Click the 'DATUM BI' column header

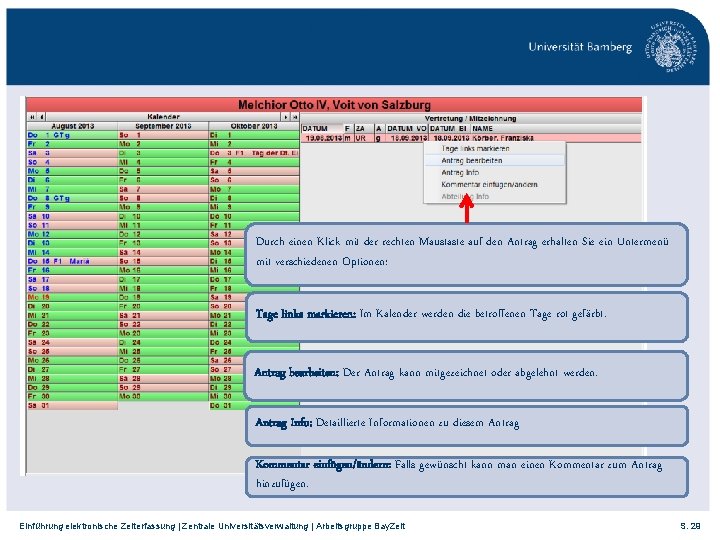(450, 129)
